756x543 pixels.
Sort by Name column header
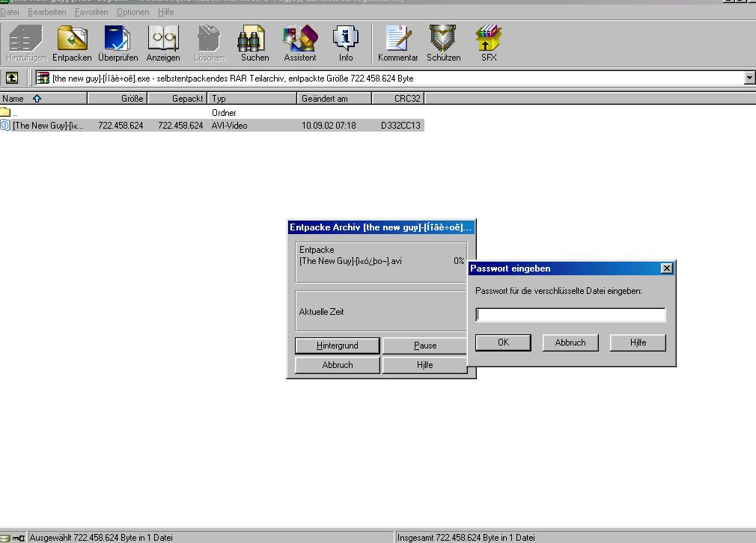(43, 98)
